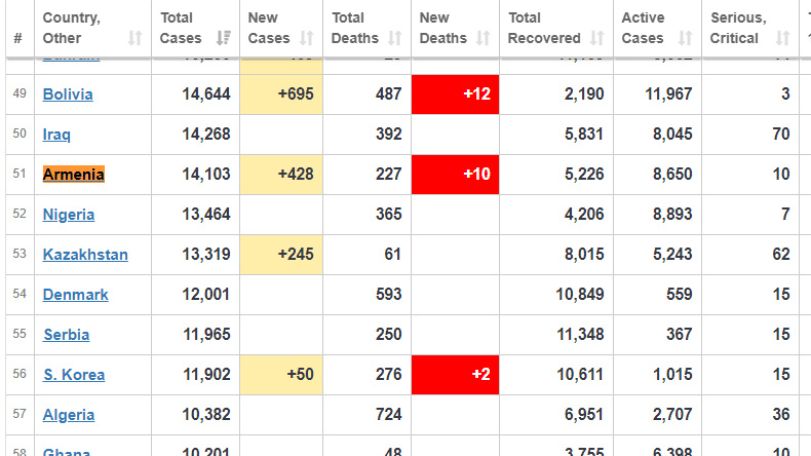Open the Nigeria country page
811x456 pixels.
tap(68, 215)
